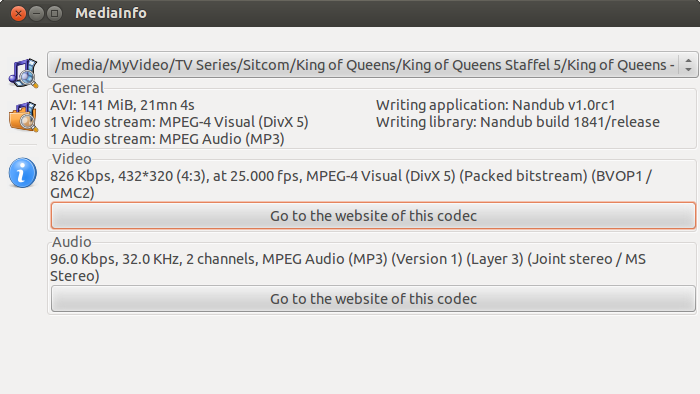Click the up arrow of file selector
Viewport: 700px width, 394px height.
pyautogui.click(x=688, y=61)
